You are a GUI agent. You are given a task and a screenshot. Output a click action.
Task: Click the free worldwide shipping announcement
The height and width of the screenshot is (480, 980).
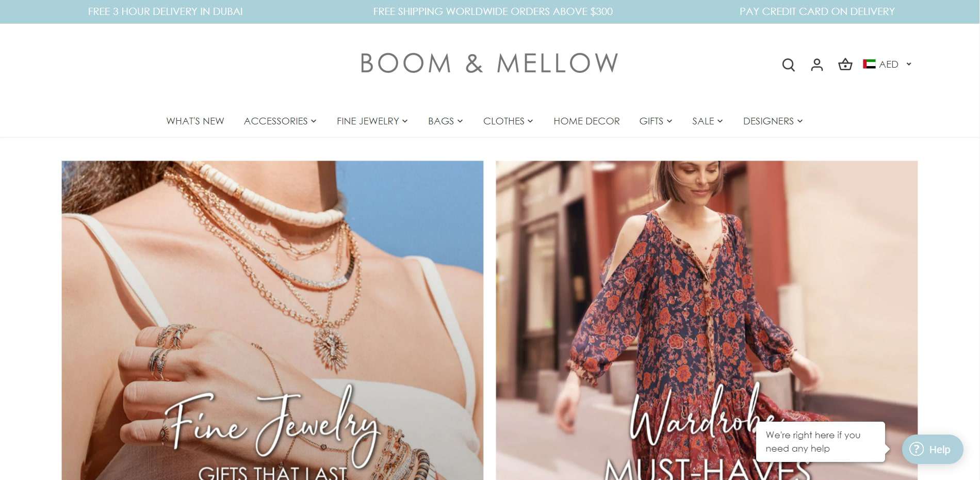click(493, 11)
